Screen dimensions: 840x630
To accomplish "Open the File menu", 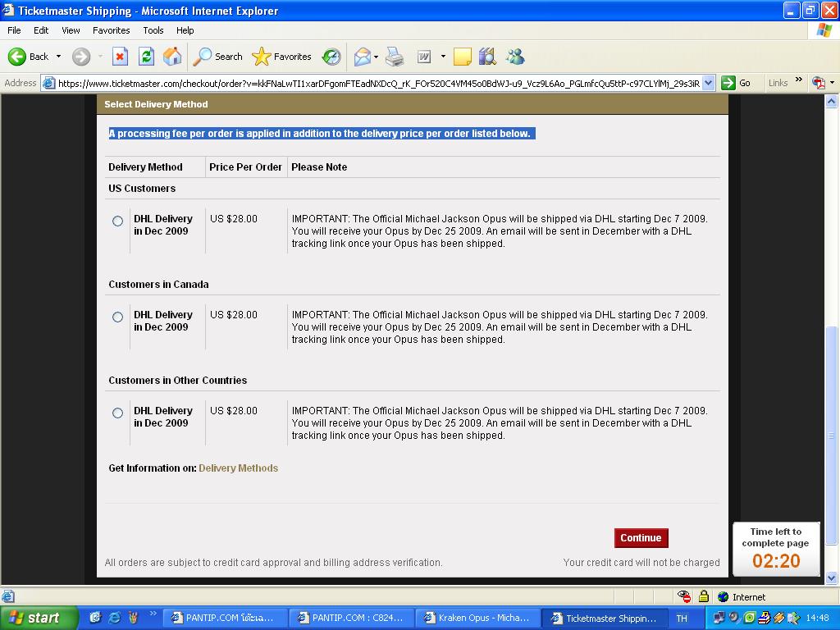I will click(14, 30).
